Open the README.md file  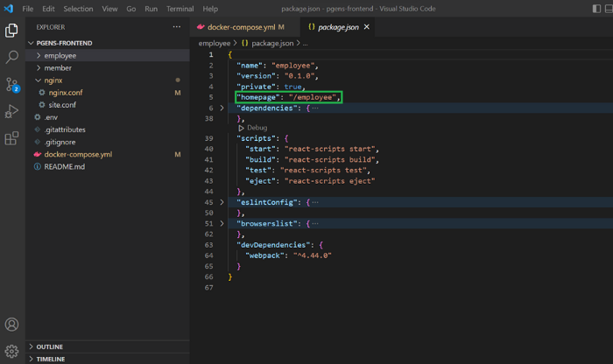coord(65,166)
